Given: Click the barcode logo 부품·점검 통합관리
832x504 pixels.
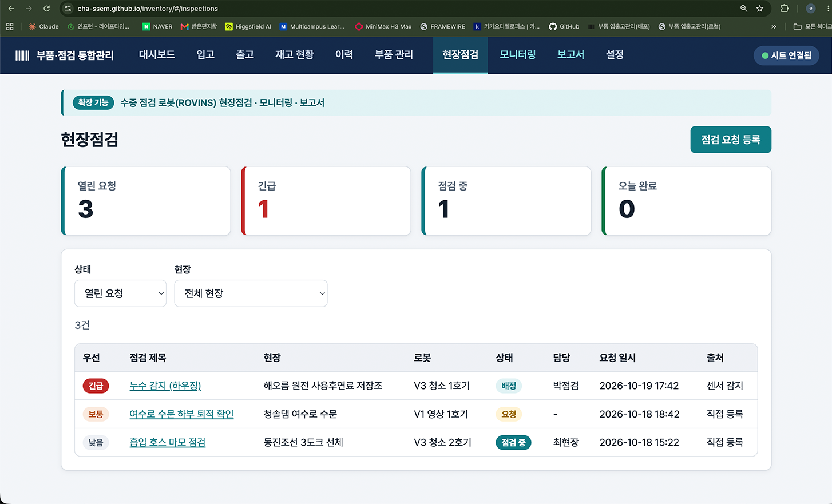Looking at the screenshot, I should pos(65,55).
